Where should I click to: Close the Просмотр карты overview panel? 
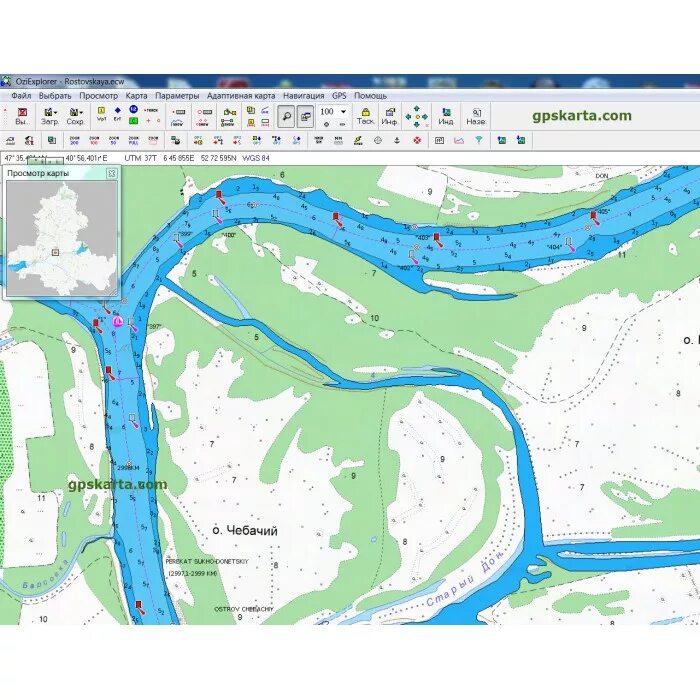point(112,173)
